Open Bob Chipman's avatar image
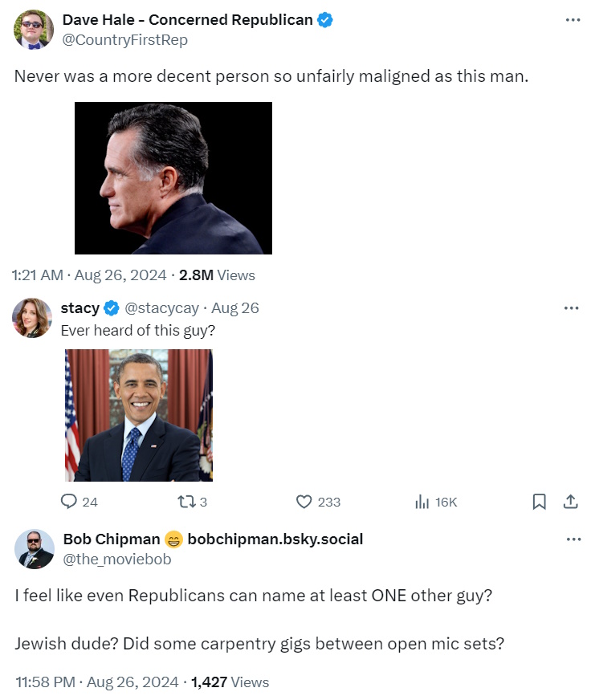This screenshot has width=595, height=700. click(x=34, y=549)
